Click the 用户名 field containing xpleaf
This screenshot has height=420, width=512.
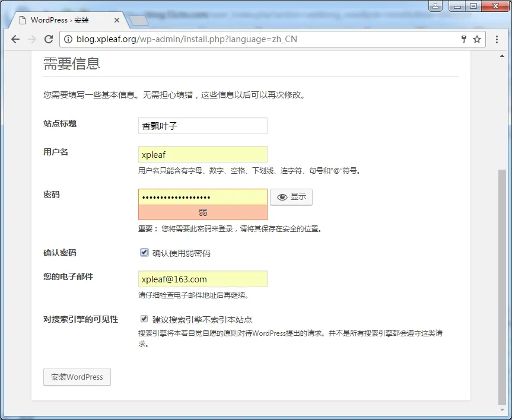point(203,154)
